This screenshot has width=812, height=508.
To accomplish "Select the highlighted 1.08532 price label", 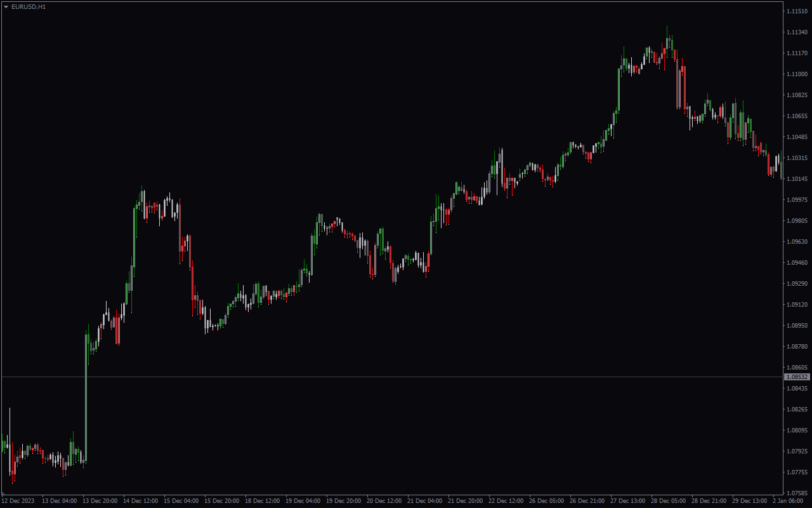I will click(x=797, y=377).
